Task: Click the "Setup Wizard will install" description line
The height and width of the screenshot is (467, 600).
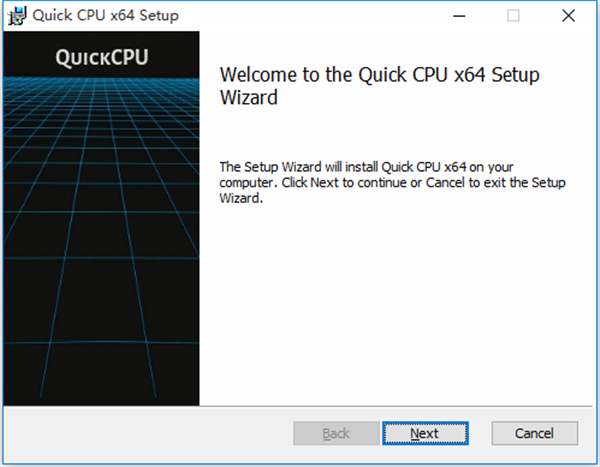Action: (x=367, y=166)
